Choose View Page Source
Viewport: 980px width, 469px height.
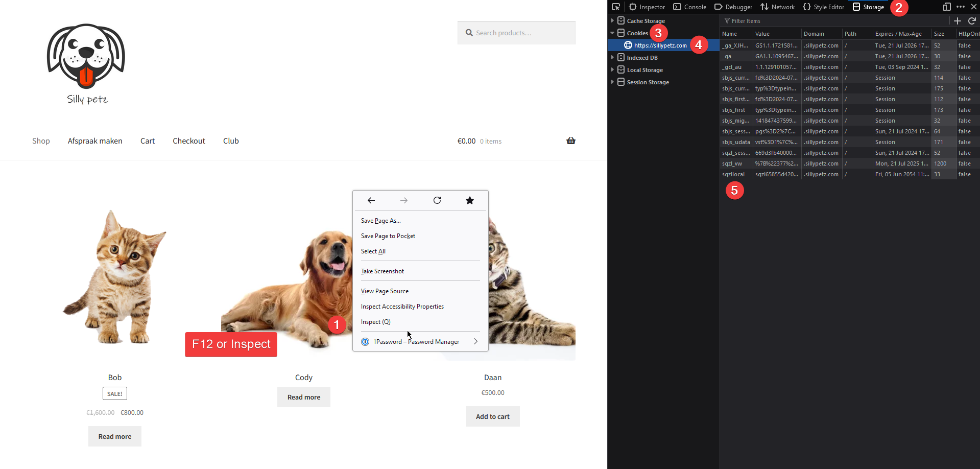point(420,291)
